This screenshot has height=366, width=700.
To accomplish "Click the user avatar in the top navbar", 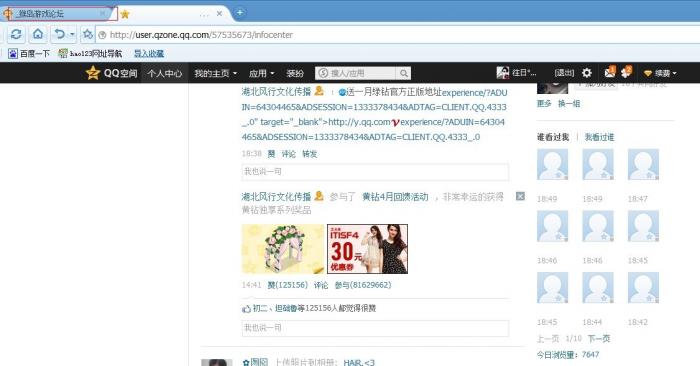I will tap(503, 73).
